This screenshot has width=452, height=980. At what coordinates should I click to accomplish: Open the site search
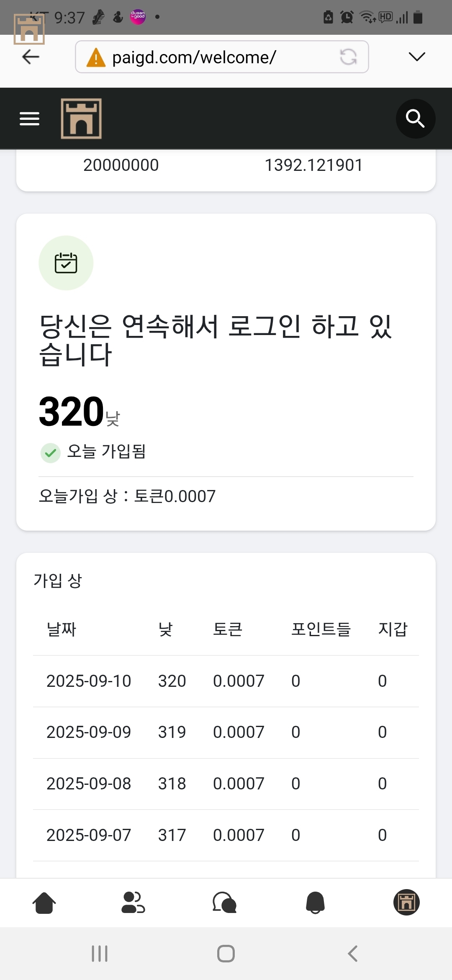tap(415, 119)
